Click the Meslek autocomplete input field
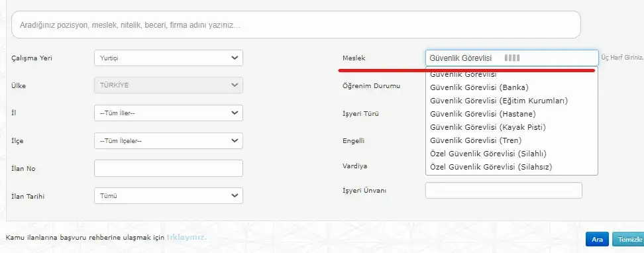 tap(511, 58)
